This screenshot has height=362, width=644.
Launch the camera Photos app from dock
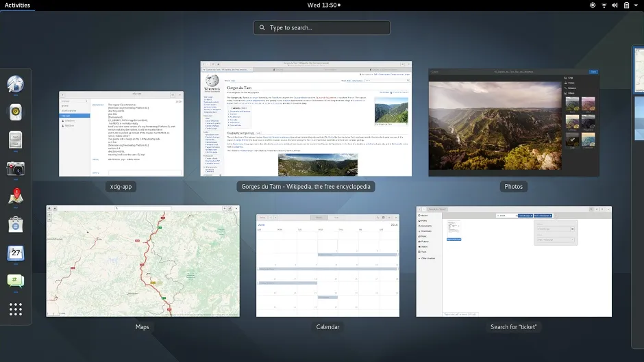[16, 168]
